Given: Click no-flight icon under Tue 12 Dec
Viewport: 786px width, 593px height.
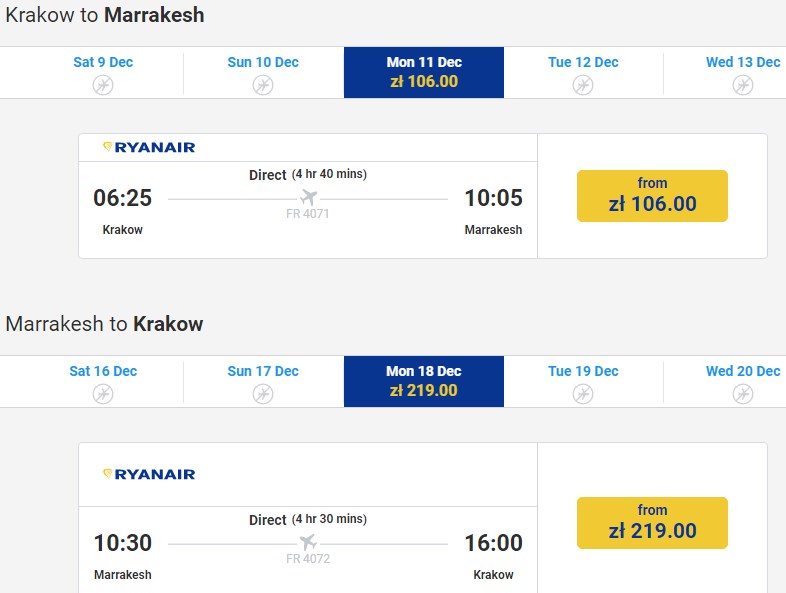Looking at the screenshot, I should pyautogui.click(x=583, y=85).
